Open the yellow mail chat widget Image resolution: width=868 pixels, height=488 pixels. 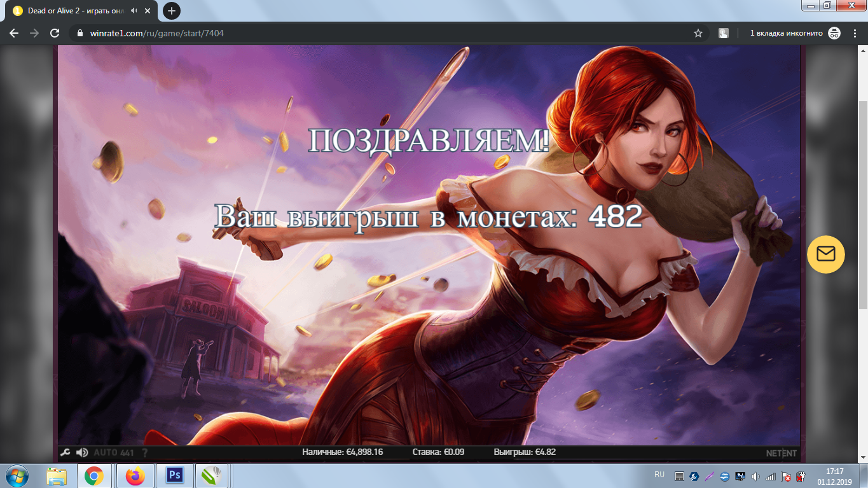825,254
